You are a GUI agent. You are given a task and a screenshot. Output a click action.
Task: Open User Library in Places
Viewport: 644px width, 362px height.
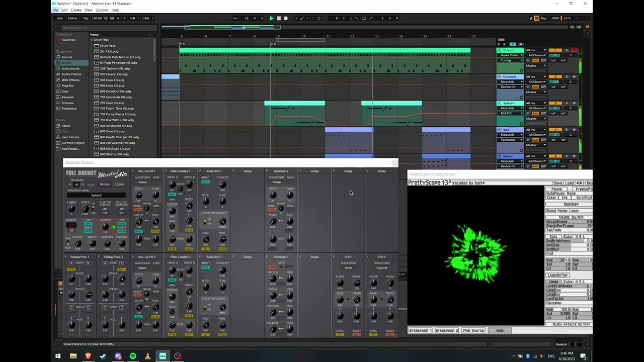tap(70, 137)
